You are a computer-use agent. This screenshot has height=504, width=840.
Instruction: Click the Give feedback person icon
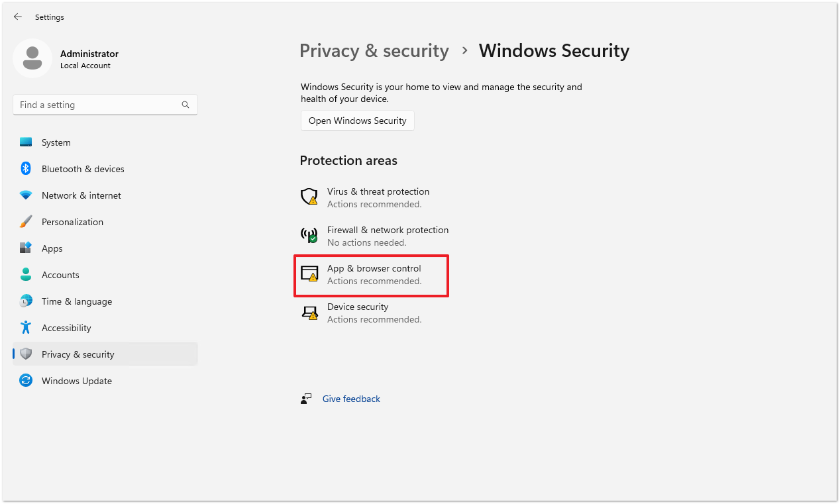click(306, 399)
